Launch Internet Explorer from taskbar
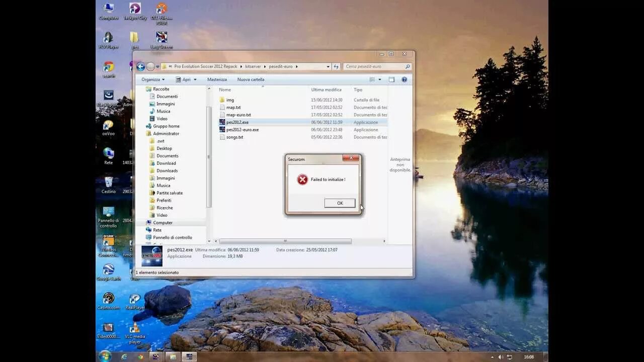644x362 pixels. pyautogui.click(x=124, y=357)
